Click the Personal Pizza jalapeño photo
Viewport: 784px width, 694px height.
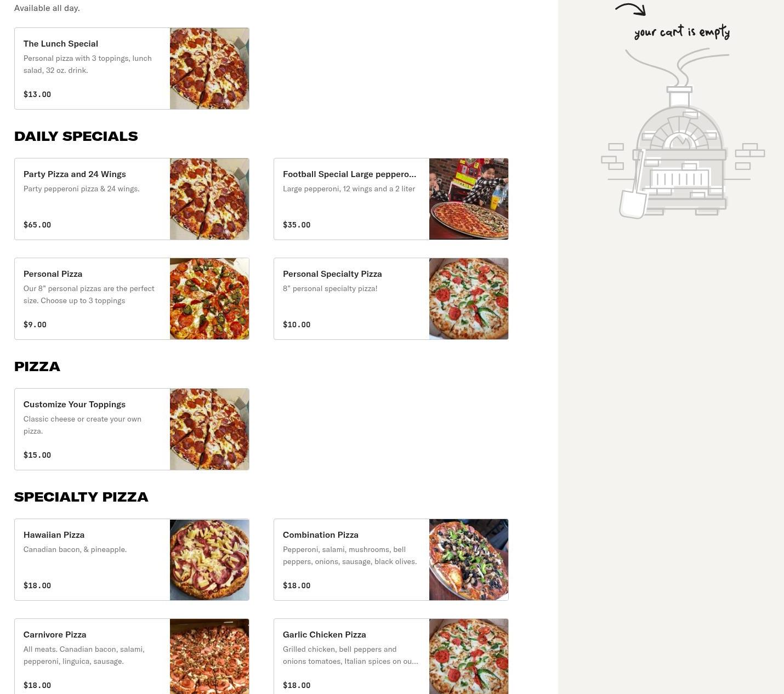pyautogui.click(x=209, y=299)
